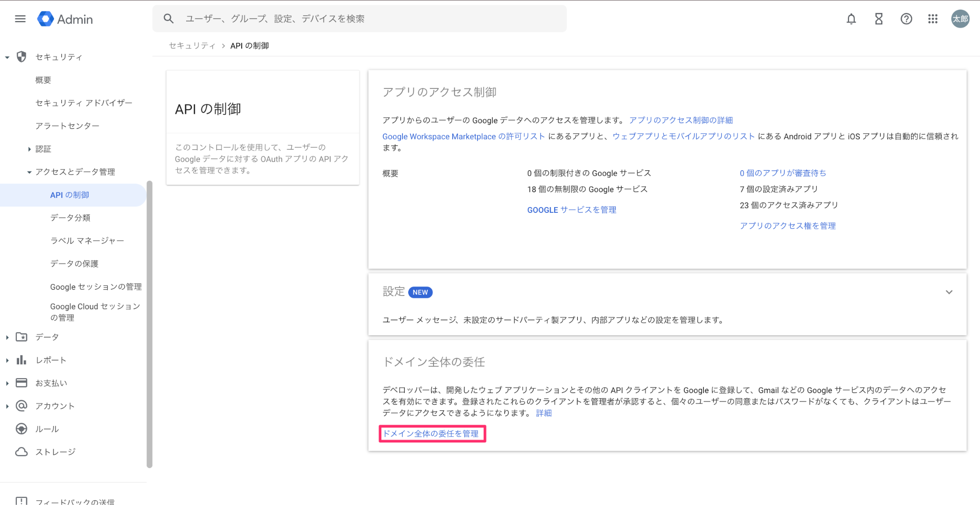Open the help question mark icon

[906, 19]
